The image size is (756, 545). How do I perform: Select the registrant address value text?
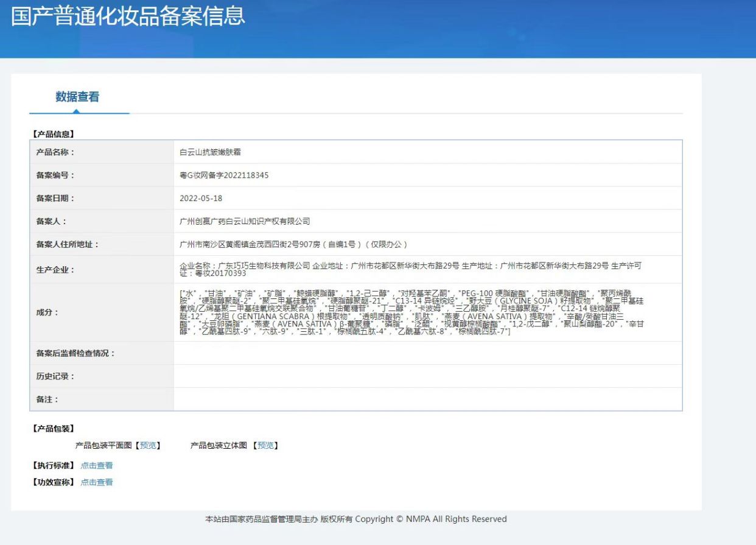[x=293, y=245]
